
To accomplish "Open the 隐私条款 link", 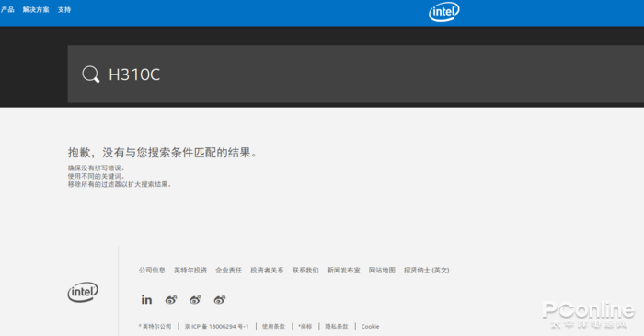I will (337, 326).
